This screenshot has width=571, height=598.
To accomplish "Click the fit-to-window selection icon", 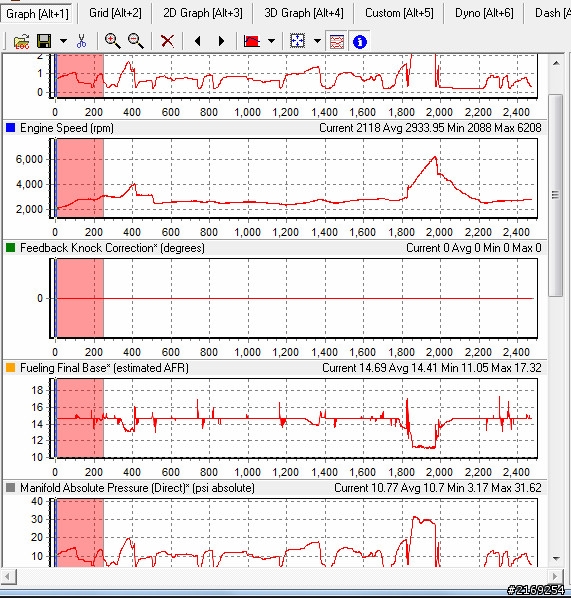I will 298,41.
